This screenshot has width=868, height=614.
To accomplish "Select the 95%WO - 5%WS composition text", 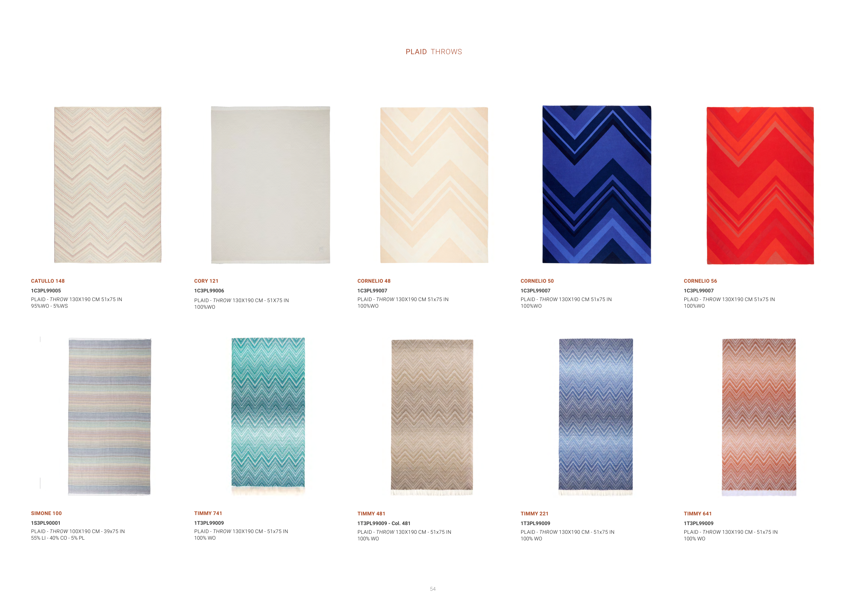I will (x=49, y=306).
